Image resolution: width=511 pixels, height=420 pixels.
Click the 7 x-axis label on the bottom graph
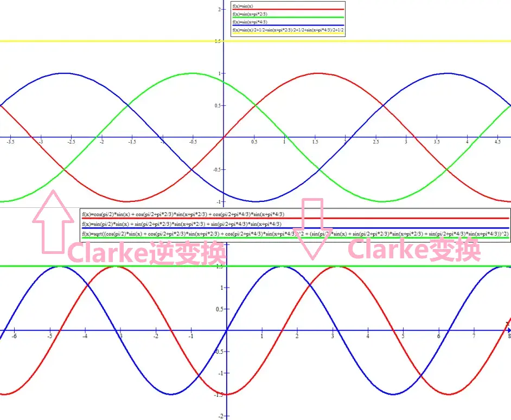click(x=474, y=336)
